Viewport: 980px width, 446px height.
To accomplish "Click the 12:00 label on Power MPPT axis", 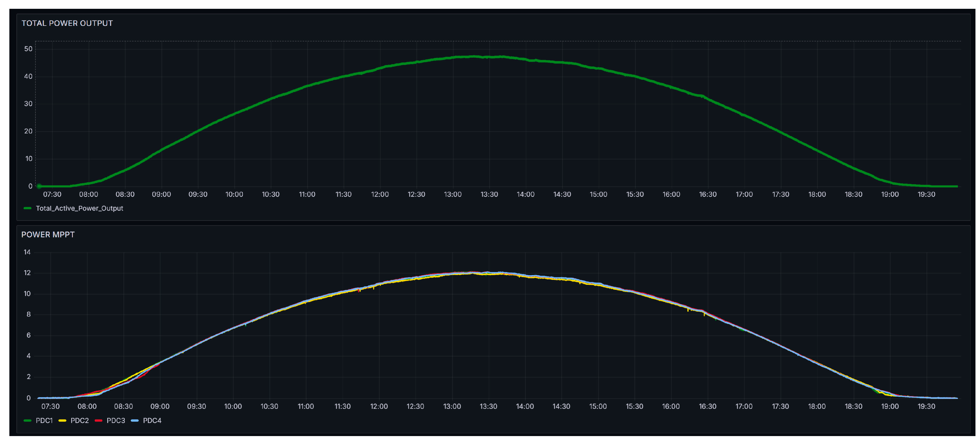I will (379, 406).
